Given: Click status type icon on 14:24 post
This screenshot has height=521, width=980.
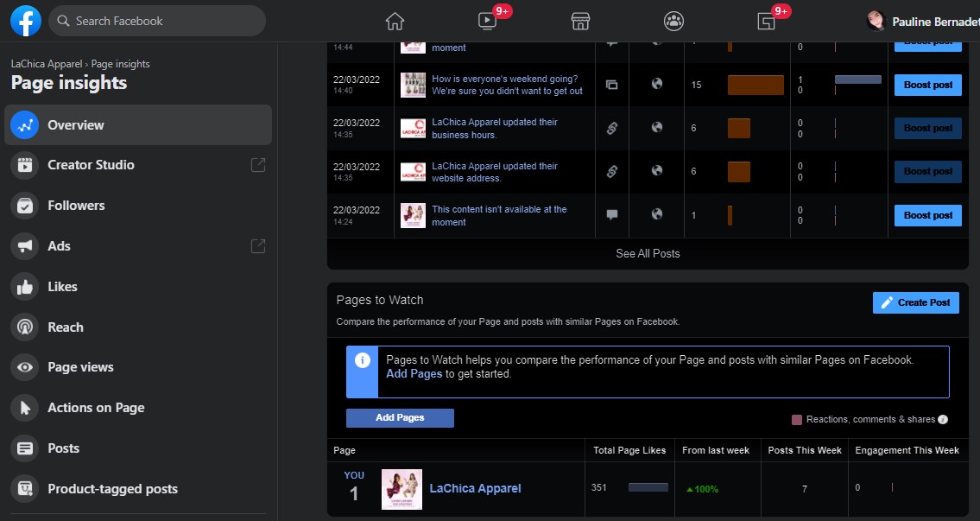Looking at the screenshot, I should (612, 214).
